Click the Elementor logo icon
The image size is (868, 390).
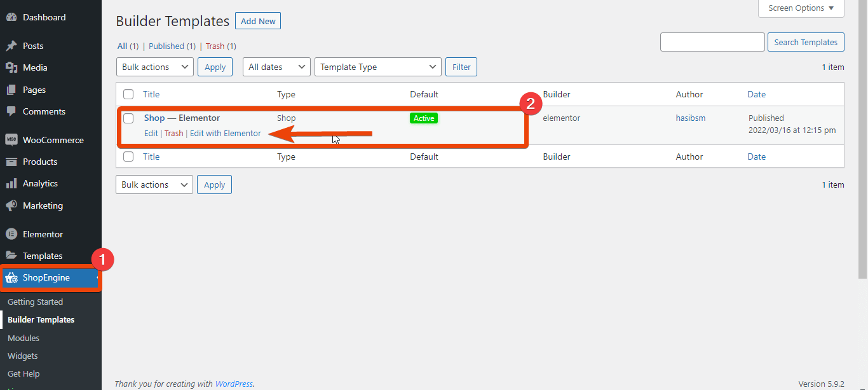click(11, 234)
